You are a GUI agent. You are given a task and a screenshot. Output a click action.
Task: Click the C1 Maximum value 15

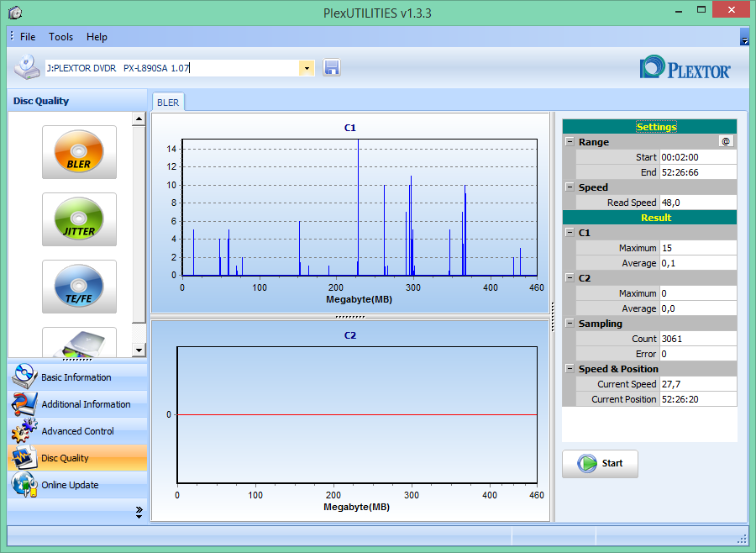[698, 248]
